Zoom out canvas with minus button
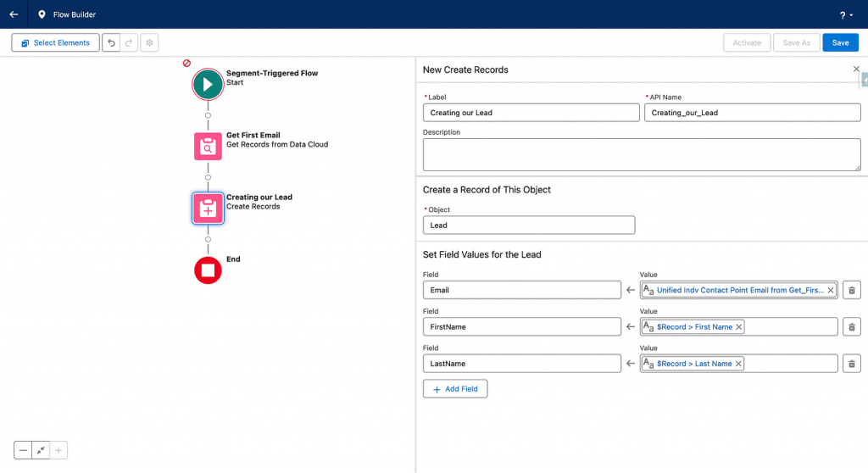868x473 pixels. 23,451
